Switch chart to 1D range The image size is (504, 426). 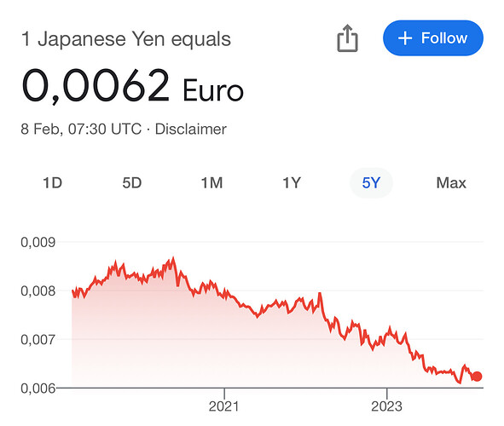[52, 183]
